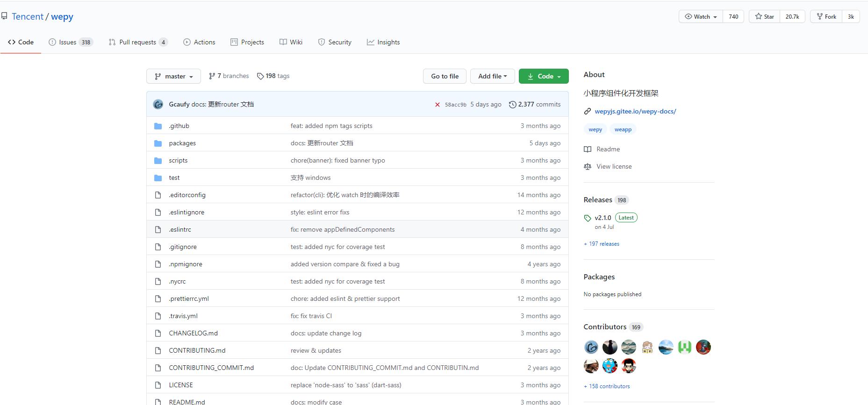Open the + 158 contributors link
Image resolution: width=868 pixels, height=405 pixels.
pos(607,386)
